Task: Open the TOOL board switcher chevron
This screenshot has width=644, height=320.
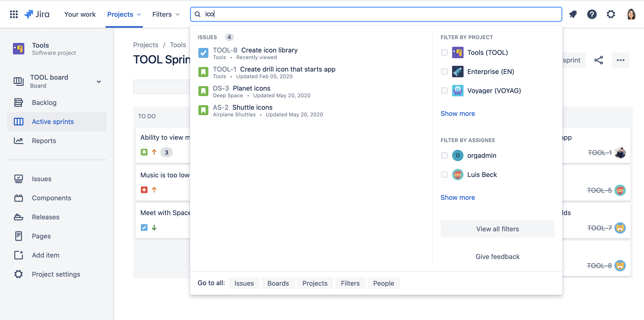Action: (99, 82)
